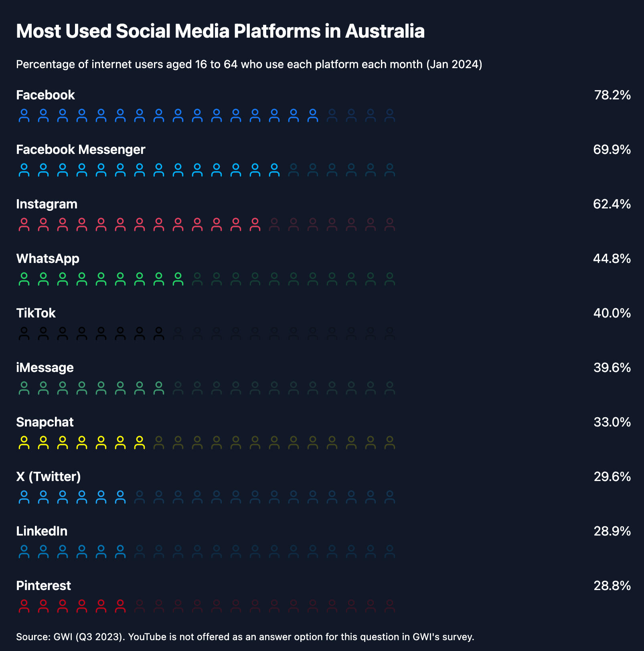Screen dimensions: 644x651
Task: Click the TikTok 40.0% percentage
Action: (x=612, y=313)
